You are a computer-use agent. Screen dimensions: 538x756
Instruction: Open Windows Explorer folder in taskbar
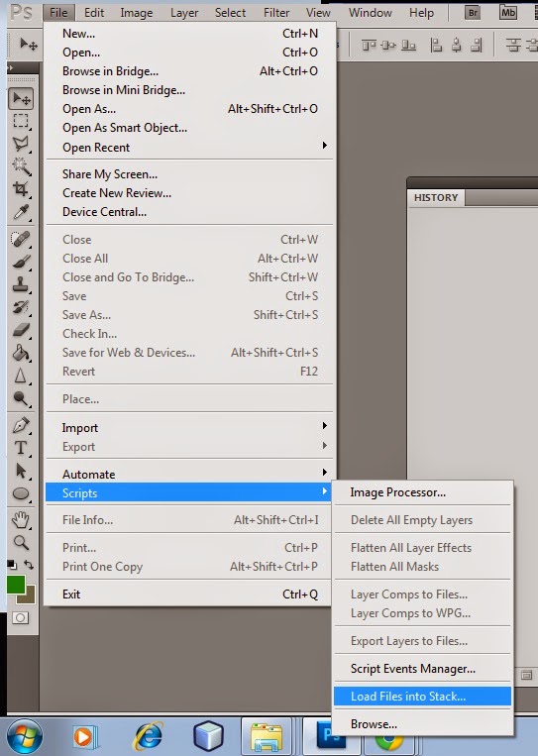tap(267, 737)
